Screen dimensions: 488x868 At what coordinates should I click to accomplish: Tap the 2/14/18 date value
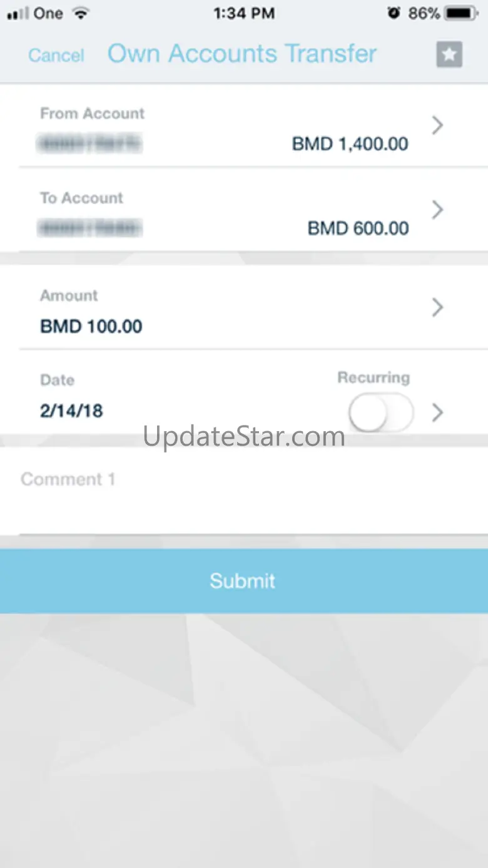tap(71, 411)
